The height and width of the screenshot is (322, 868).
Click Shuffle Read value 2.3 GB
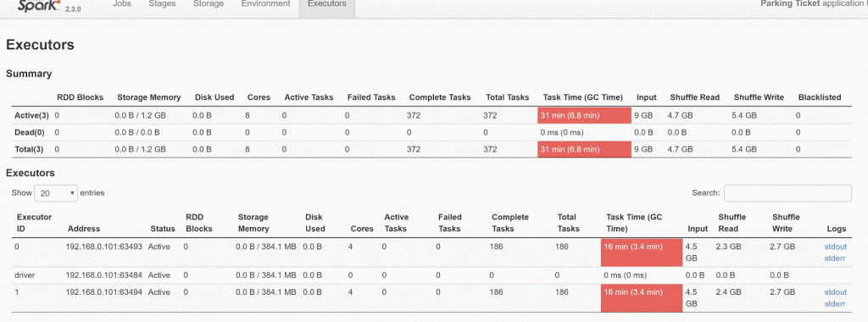click(728, 247)
